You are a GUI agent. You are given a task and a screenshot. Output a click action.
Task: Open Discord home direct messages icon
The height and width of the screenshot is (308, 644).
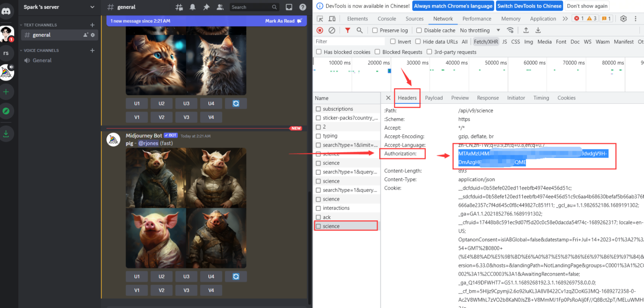pos(6,11)
